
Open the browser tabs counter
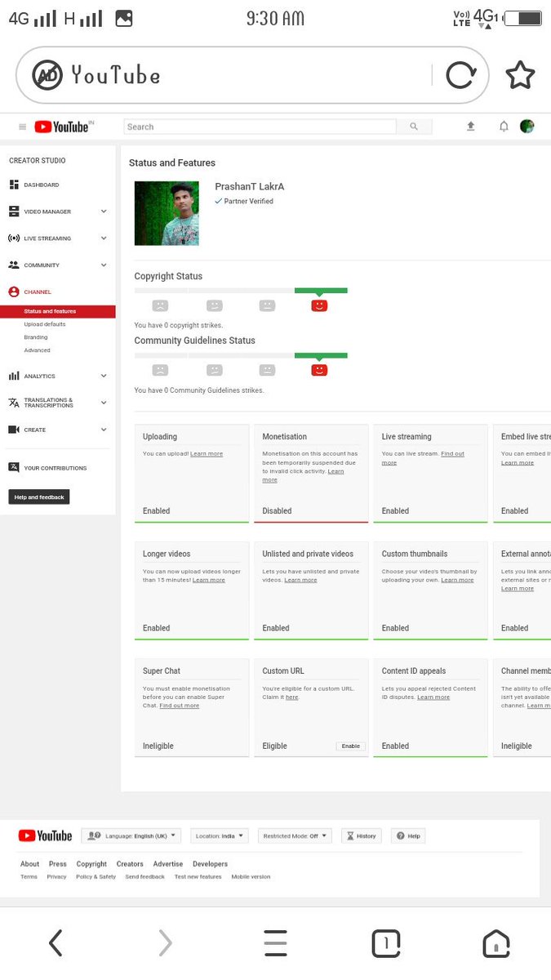[386, 943]
